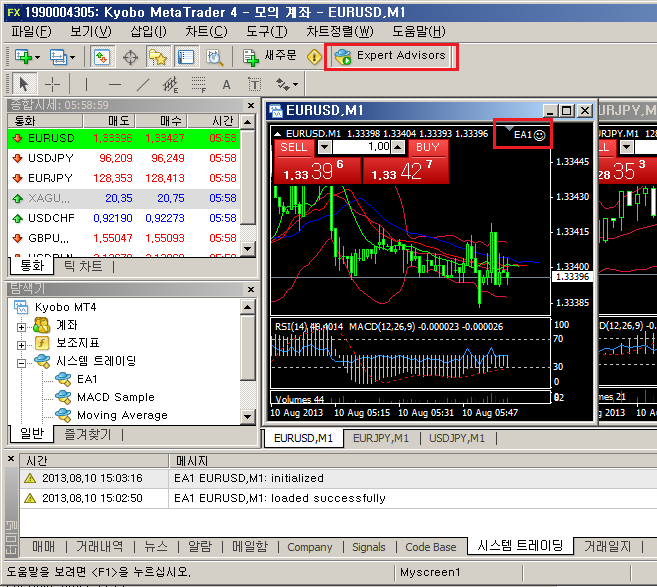This screenshot has height=587, width=657.
Task: Switch to the 즐겨찾기 navigator tab
Action: pos(88,434)
